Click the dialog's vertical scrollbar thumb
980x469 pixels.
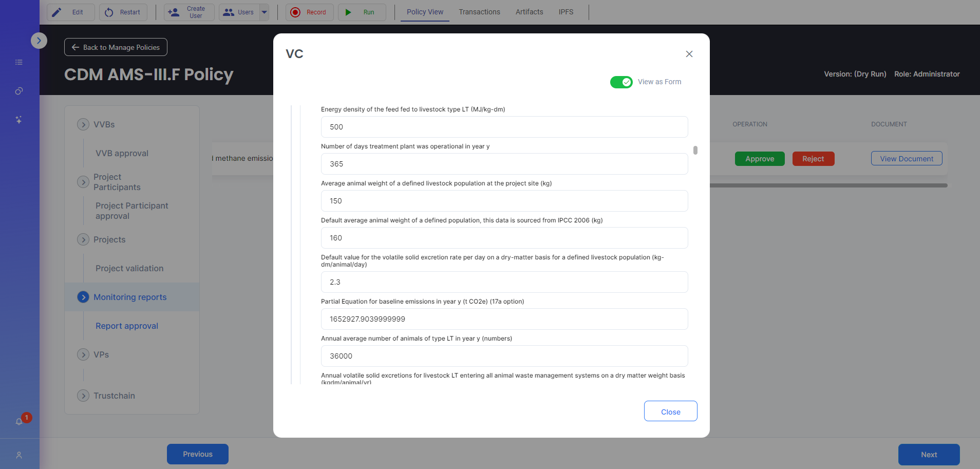[x=695, y=150]
